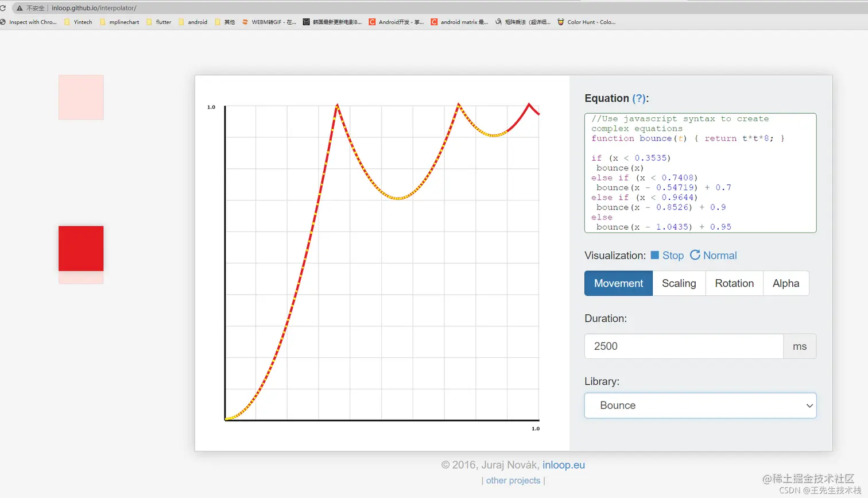Open the Yintech bookmark folder
The image size is (868, 498).
tap(78, 22)
